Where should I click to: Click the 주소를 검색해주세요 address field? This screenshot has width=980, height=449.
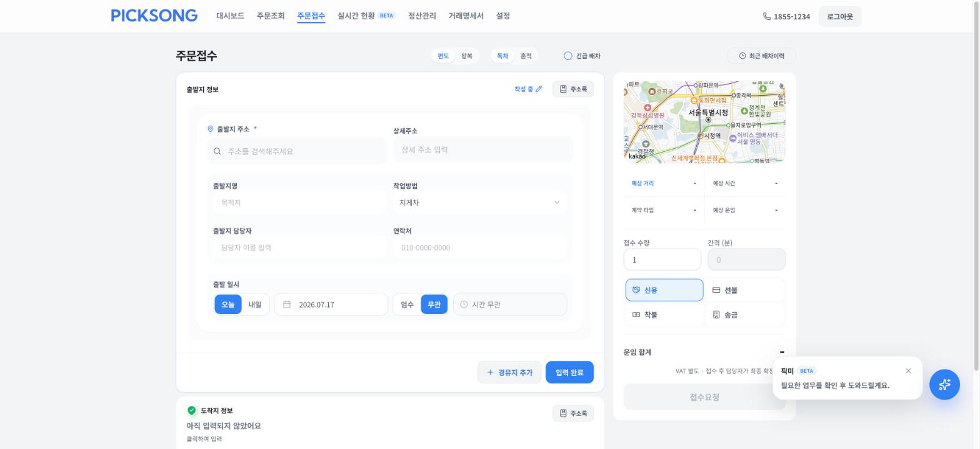[297, 151]
